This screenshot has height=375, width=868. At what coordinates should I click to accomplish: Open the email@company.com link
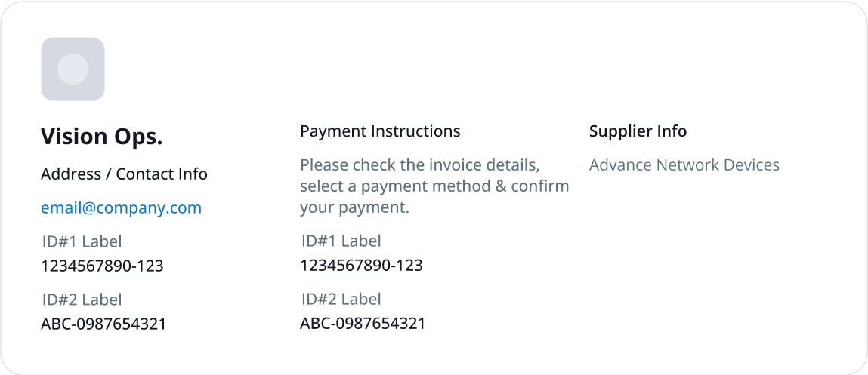pos(121,208)
